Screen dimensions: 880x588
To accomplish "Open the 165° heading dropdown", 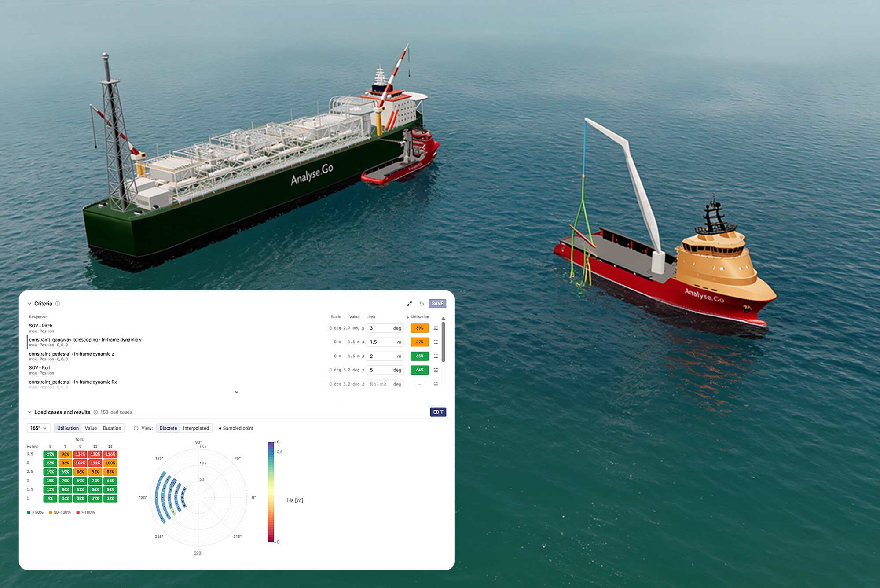I will pyautogui.click(x=39, y=428).
